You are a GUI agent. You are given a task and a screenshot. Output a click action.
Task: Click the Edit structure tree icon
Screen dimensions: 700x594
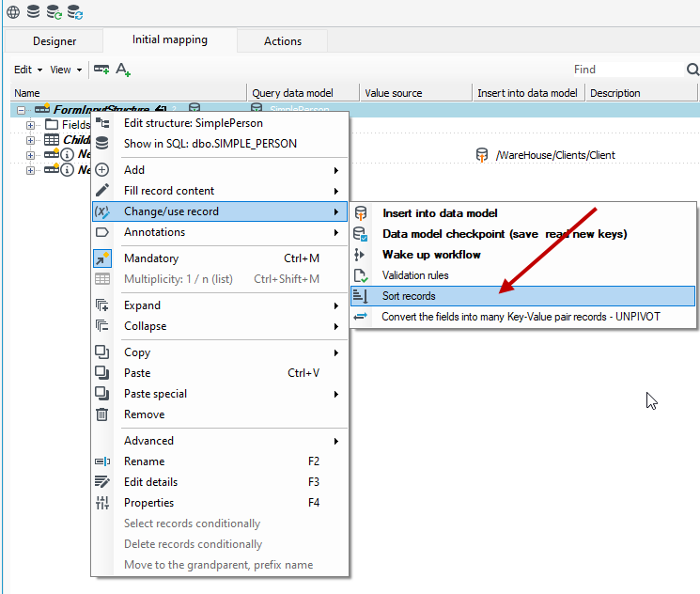coord(102,123)
